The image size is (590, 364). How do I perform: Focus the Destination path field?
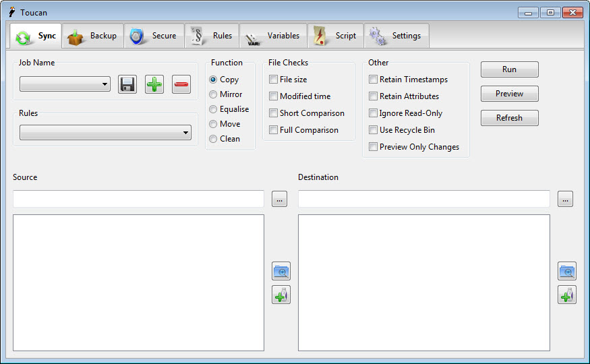424,199
